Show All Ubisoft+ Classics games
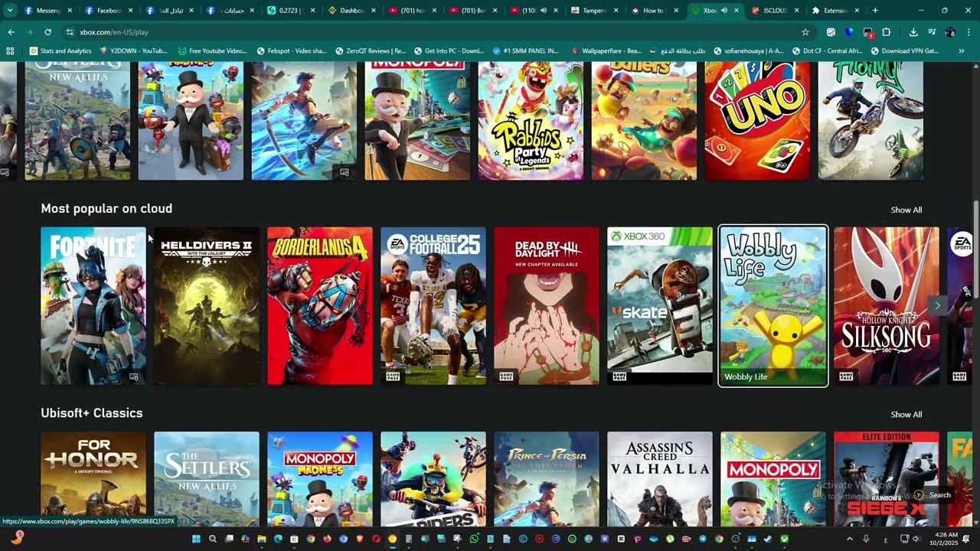Viewport: 980px width, 551px height. (x=906, y=415)
